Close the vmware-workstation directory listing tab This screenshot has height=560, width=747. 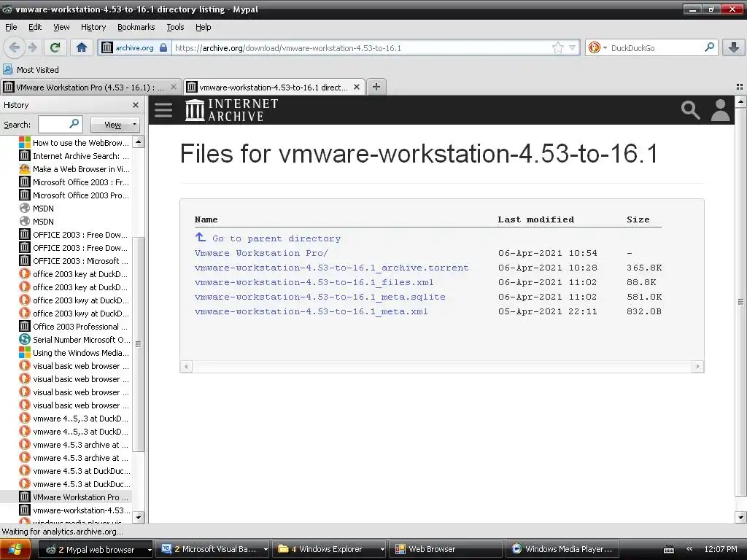(356, 87)
